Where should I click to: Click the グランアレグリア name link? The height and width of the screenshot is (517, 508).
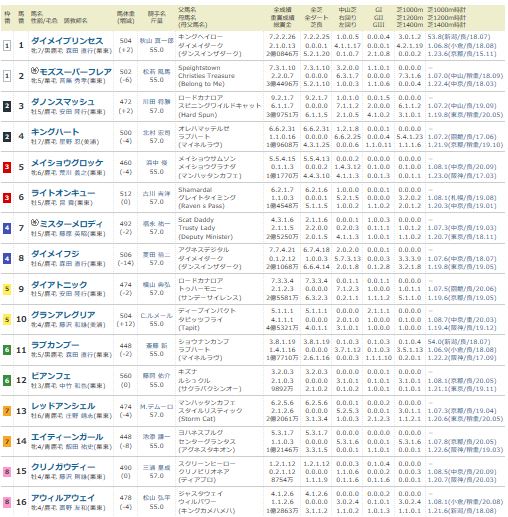(x=63, y=315)
